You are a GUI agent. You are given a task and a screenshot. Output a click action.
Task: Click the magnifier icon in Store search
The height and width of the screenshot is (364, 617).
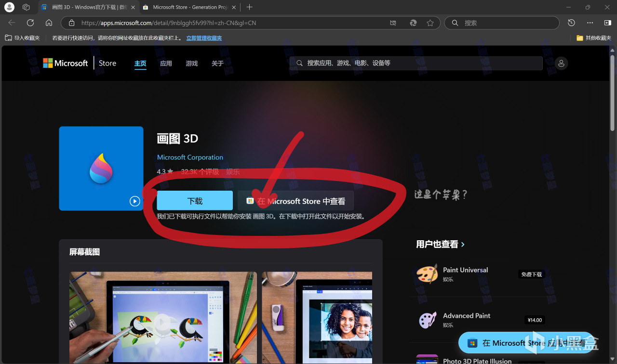[299, 63]
